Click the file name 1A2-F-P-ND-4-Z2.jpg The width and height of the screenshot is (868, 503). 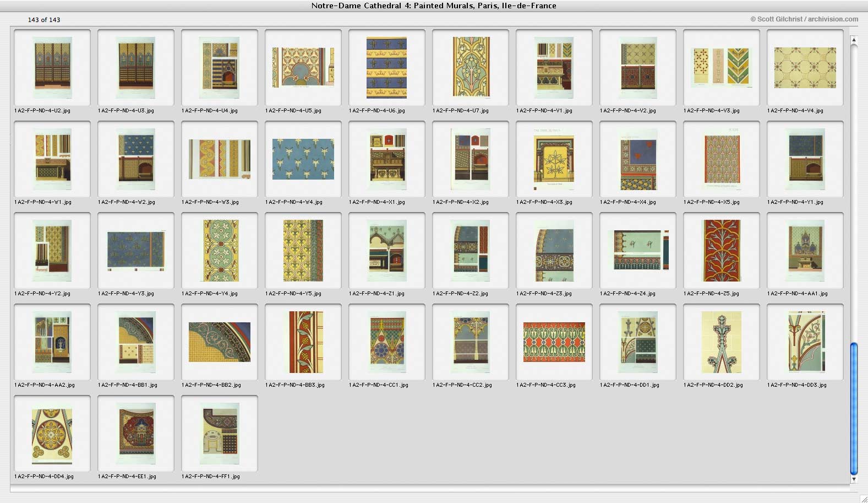click(460, 294)
